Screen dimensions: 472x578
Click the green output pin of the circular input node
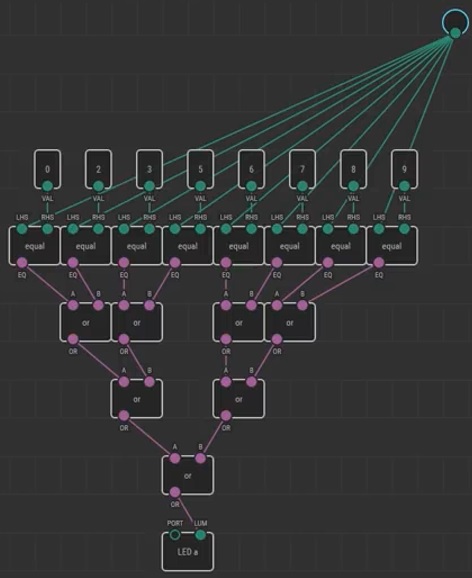[x=455, y=33]
